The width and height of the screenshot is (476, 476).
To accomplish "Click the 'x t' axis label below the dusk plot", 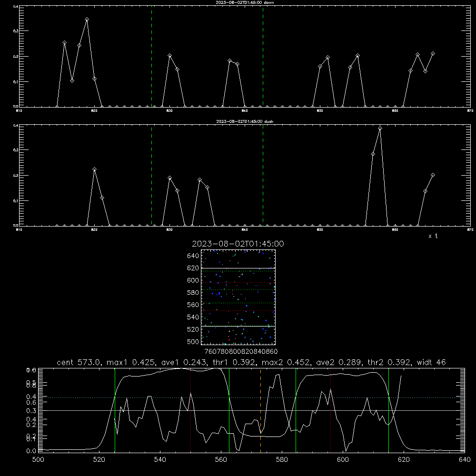I will pyautogui.click(x=433, y=236).
